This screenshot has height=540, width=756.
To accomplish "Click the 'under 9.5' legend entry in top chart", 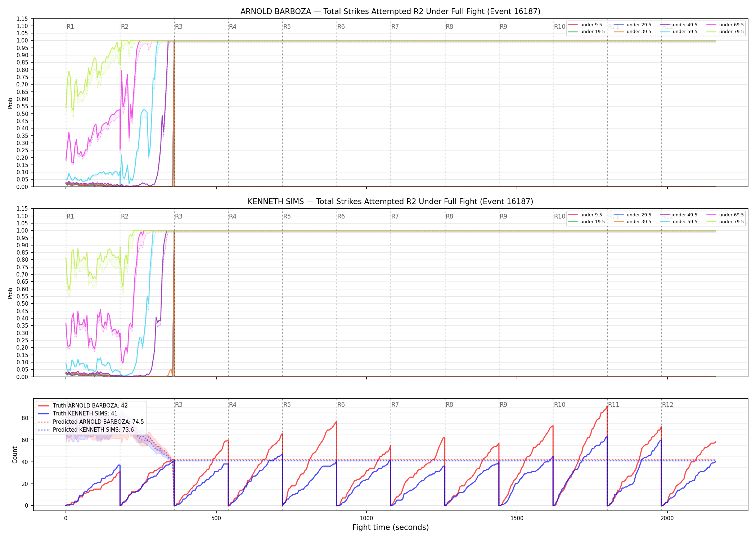I will (585, 25).
